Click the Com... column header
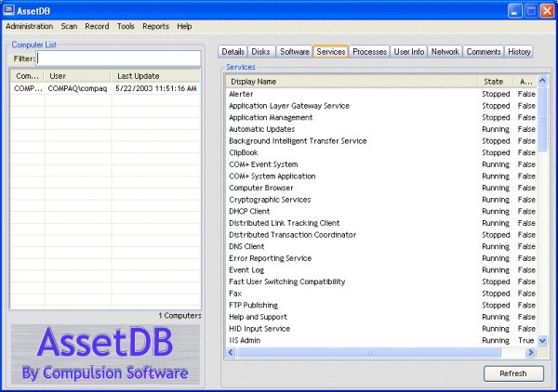This screenshot has width=558, height=392. click(x=27, y=76)
